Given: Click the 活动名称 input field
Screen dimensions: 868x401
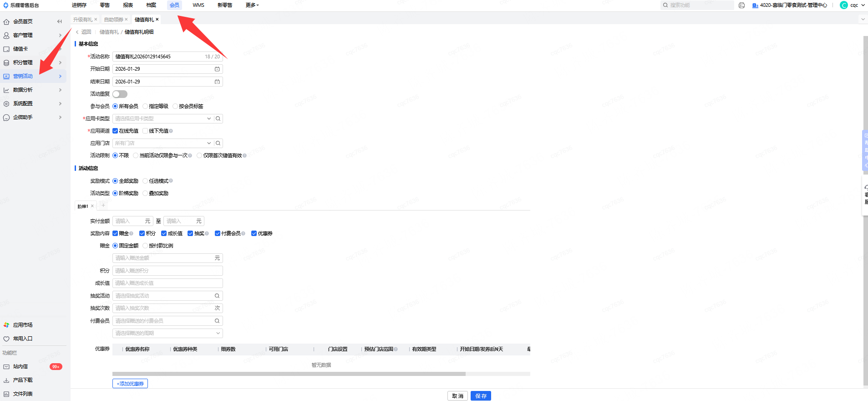Looking at the screenshot, I should pos(168,57).
